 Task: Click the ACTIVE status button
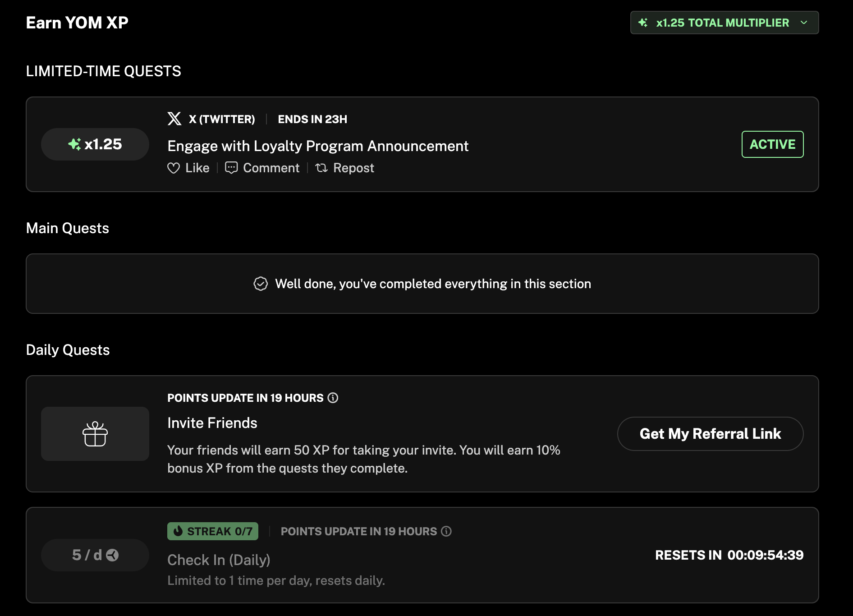coord(772,144)
